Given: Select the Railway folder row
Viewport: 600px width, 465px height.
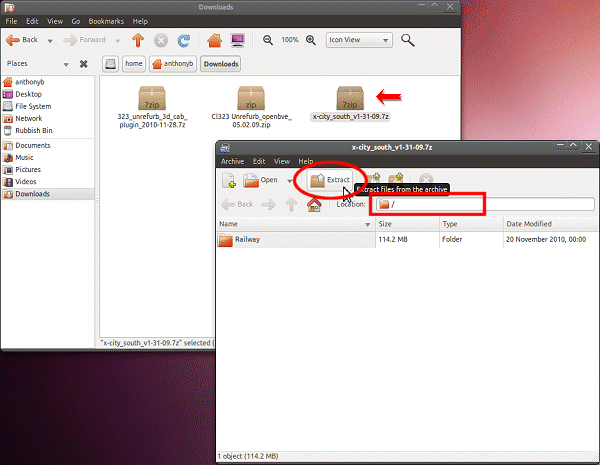Looking at the screenshot, I should pos(408,240).
